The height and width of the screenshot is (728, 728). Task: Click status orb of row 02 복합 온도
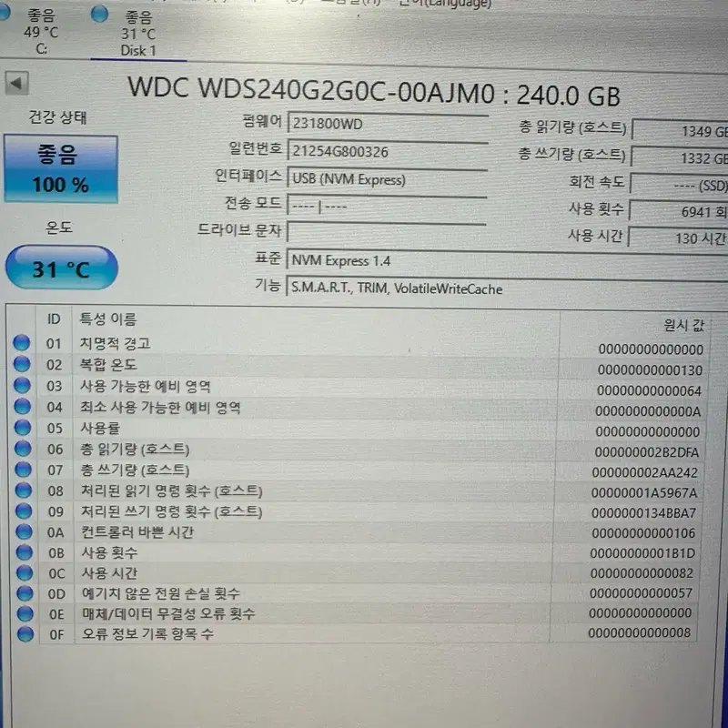[21, 364]
